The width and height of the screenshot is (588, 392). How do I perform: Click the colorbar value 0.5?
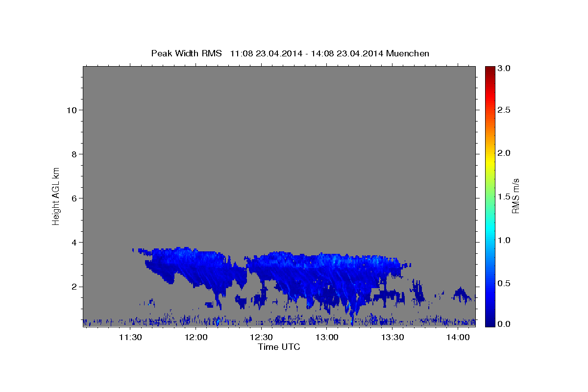[504, 284]
